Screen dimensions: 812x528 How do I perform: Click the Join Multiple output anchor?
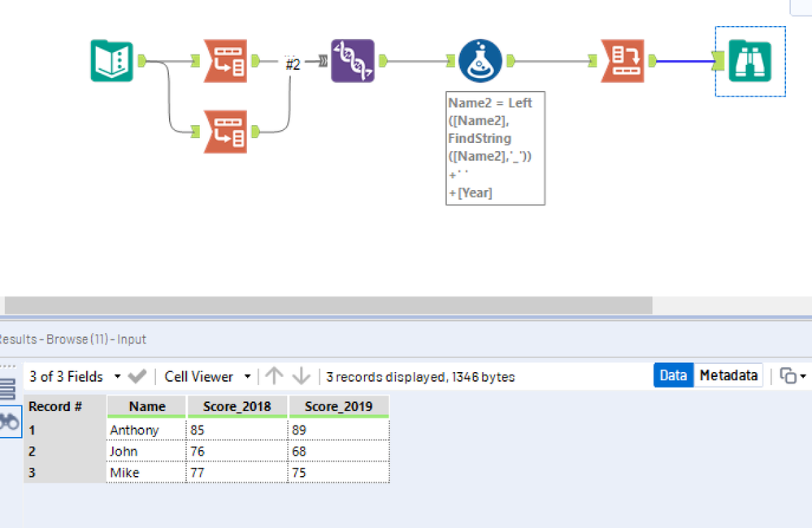[x=383, y=61]
